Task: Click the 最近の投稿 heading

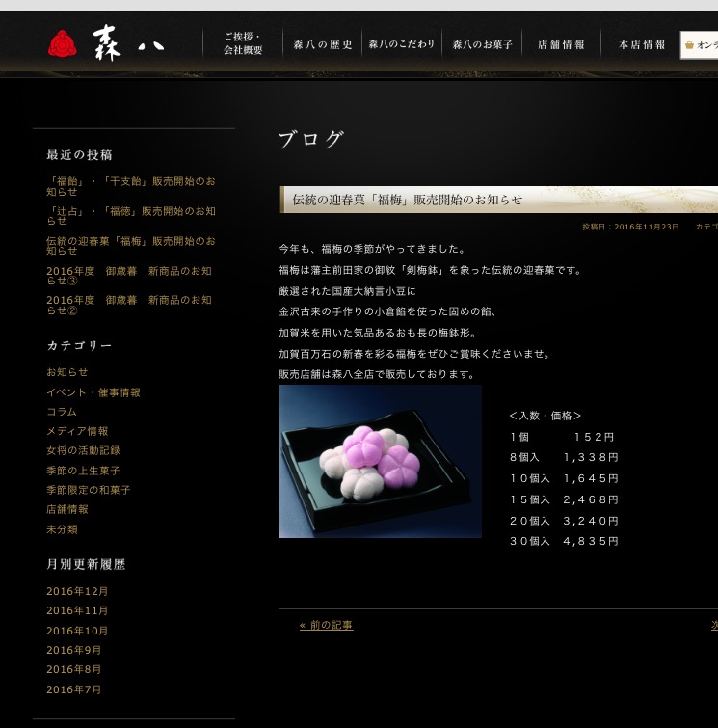Action: tap(79, 155)
